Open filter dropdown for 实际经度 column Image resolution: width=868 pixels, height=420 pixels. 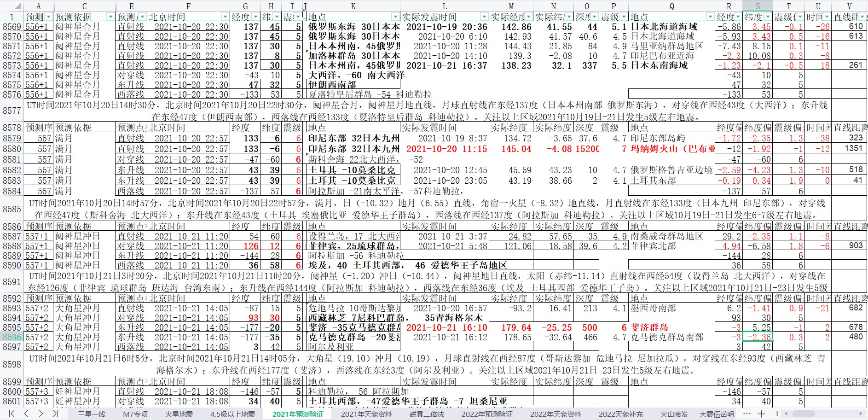pos(529,17)
